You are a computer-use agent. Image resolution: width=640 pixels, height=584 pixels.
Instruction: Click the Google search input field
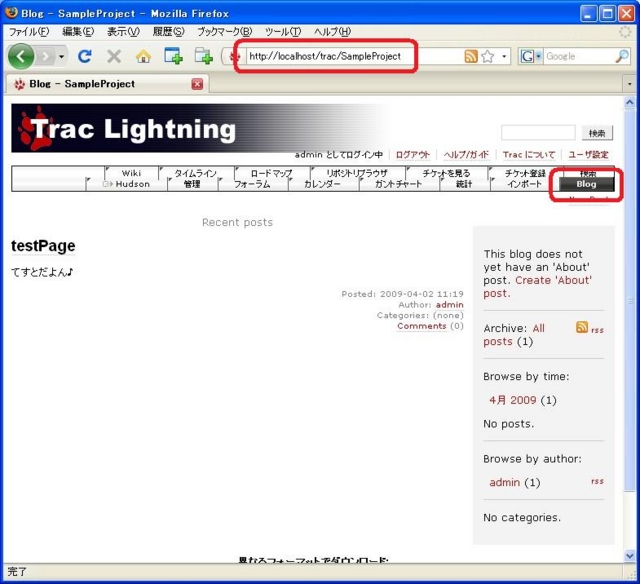point(580,56)
